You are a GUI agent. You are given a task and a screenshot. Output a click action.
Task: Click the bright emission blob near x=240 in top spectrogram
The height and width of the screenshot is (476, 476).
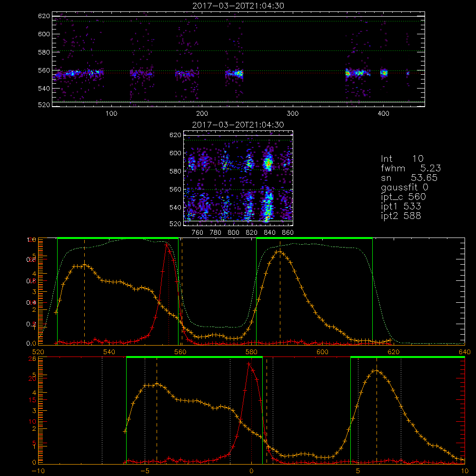click(x=239, y=73)
